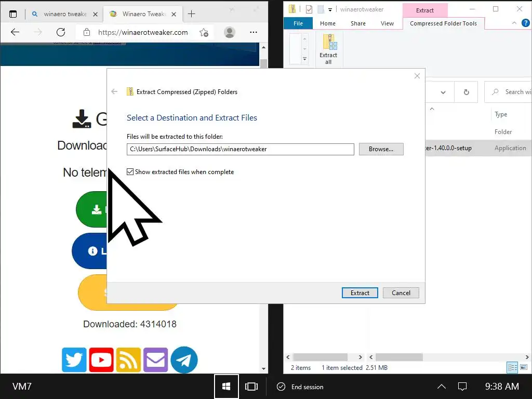The height and width of the screenshot is (399, 532).
Task: Open the Twitter social icon
Action: point(74,360)
